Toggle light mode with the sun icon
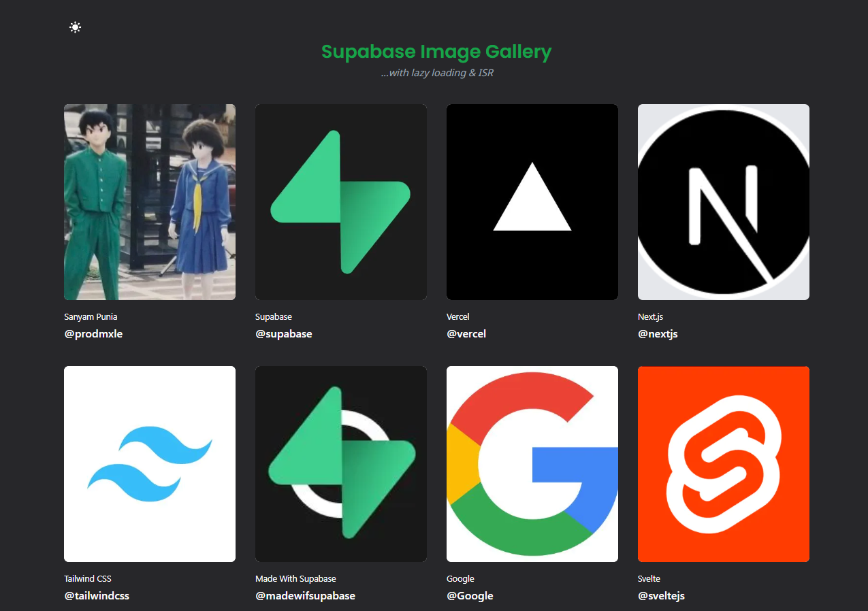Viewport: 868px width, 611px height. (75, 27)
